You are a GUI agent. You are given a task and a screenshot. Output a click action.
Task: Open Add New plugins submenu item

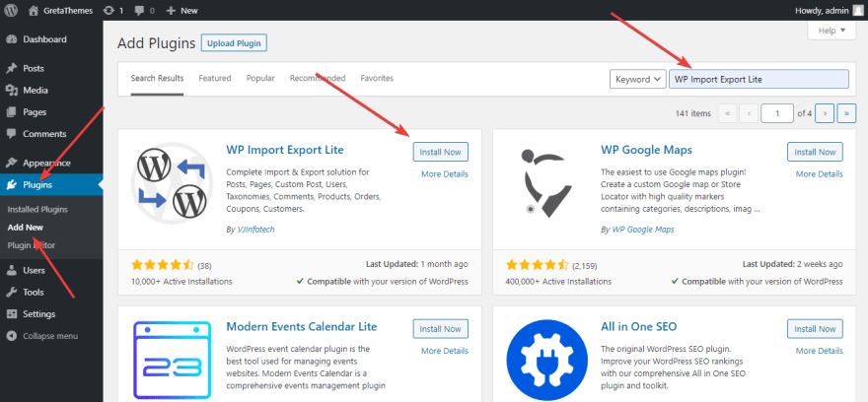pos(26,228)
